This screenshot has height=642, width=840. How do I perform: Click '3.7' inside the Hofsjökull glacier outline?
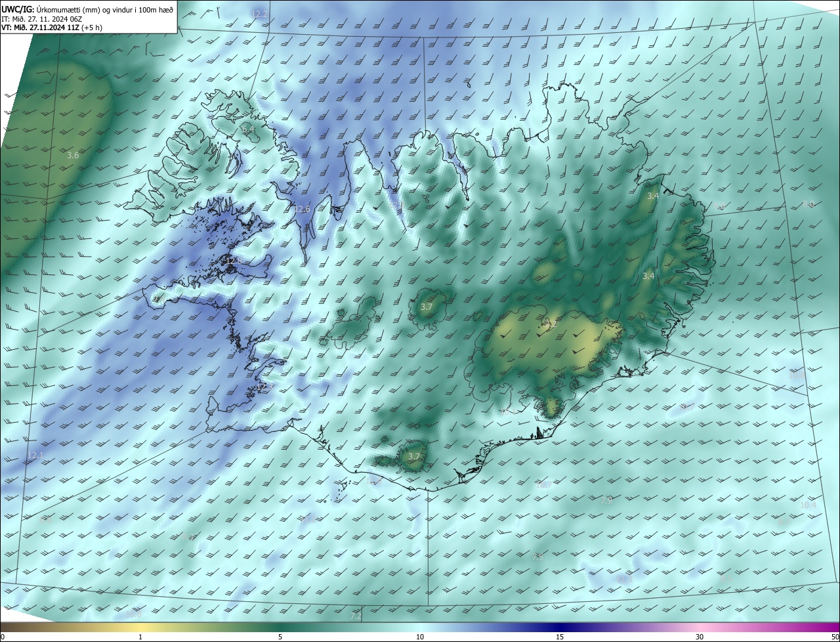tap(427, 307)
